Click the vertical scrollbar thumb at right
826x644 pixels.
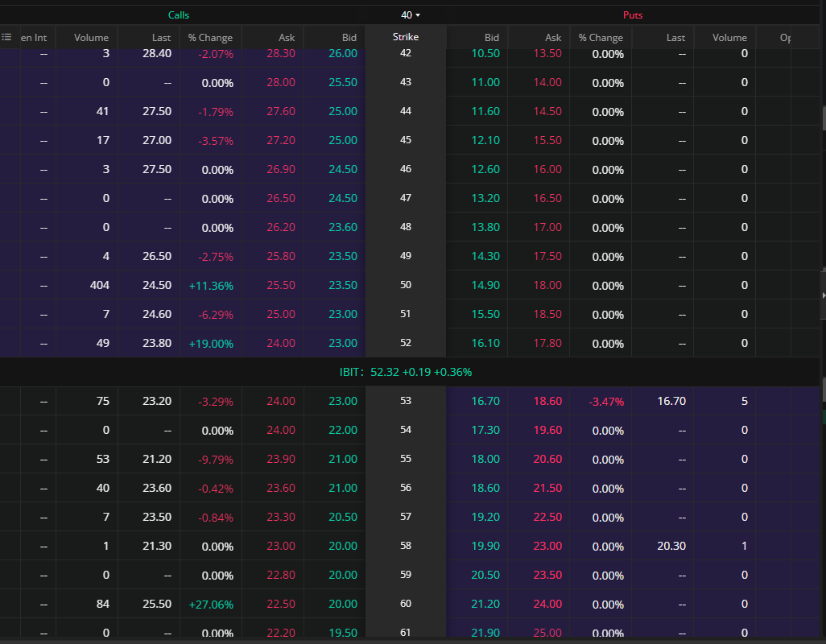[x=823, y=117]
